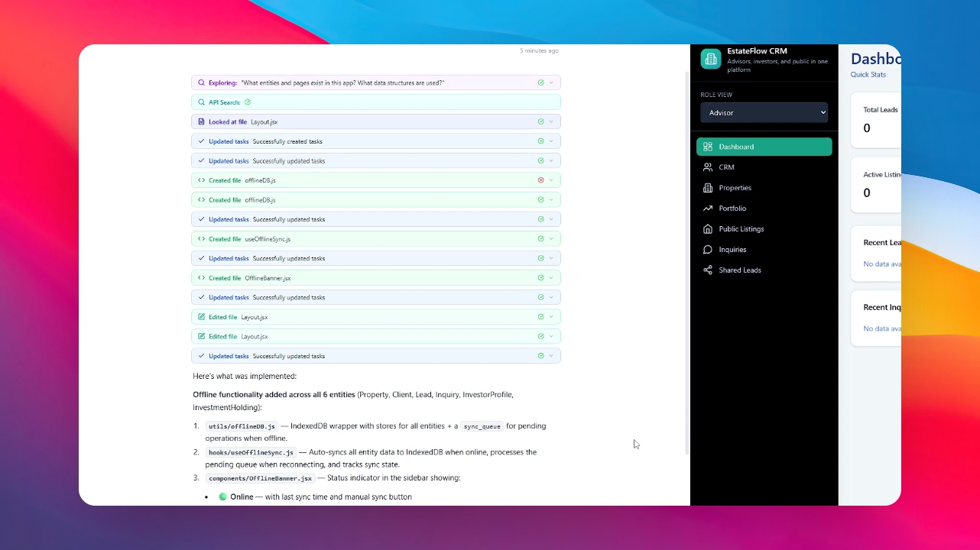The height and width of the screenshot is (550, 980).
Task: Go to the Portfolio menu item
Action: pos(732,209)
